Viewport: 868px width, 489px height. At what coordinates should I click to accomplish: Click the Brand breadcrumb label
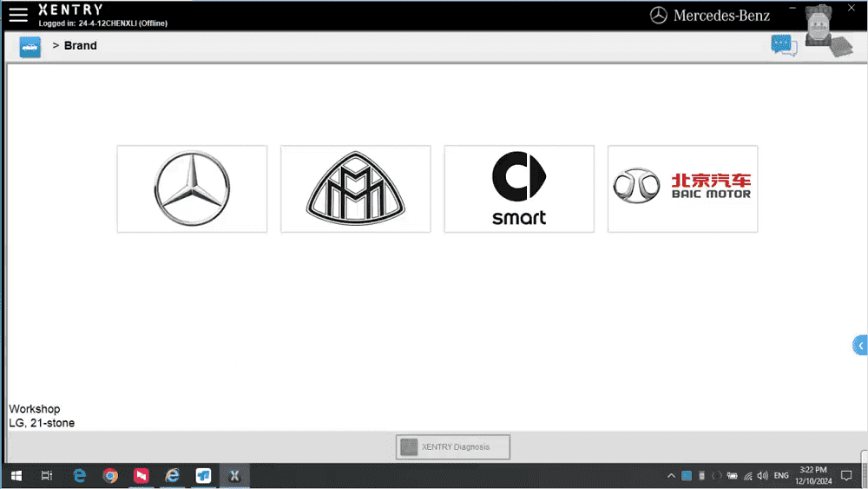(x=80, y=45)
